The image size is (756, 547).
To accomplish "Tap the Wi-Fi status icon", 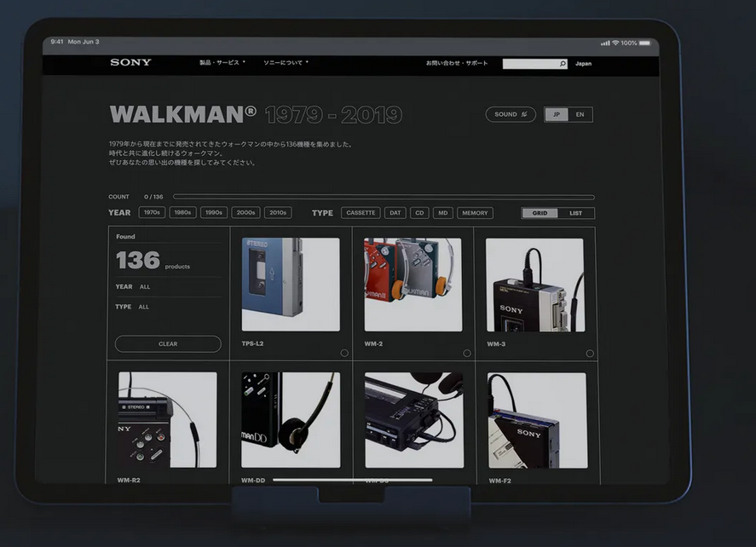I will pyautogui.click(x=615, y=43).
